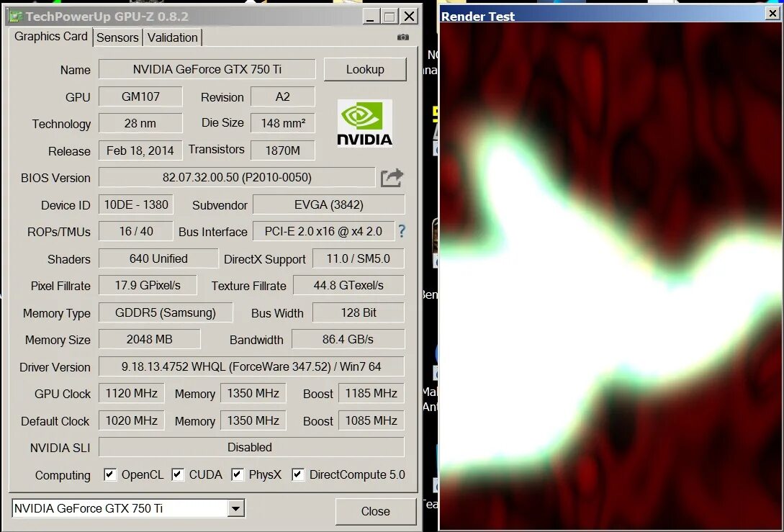The image size is (784, 532).
Task: Click the Bandwidth value 86.4 GB/s
Action: point(348,340)
